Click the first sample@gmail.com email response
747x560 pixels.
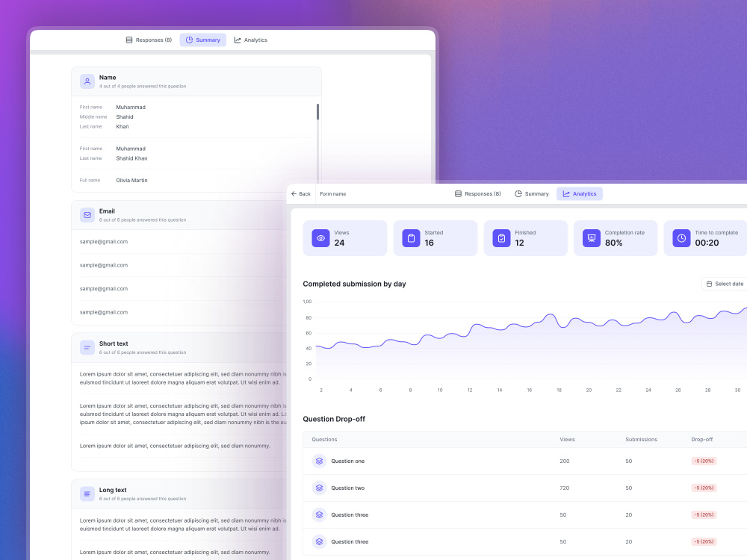click(x=103, y=241)
